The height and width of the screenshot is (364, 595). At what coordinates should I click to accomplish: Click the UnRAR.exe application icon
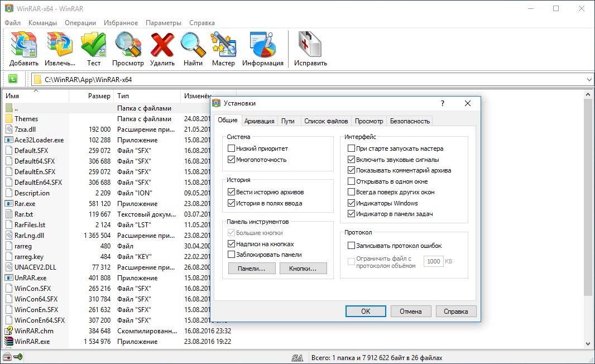click(x=9, y=278)
